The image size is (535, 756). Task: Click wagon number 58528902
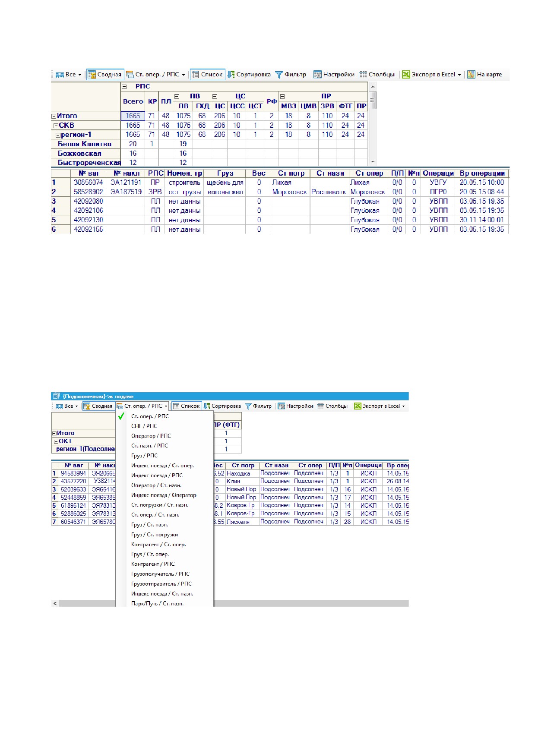89,192
